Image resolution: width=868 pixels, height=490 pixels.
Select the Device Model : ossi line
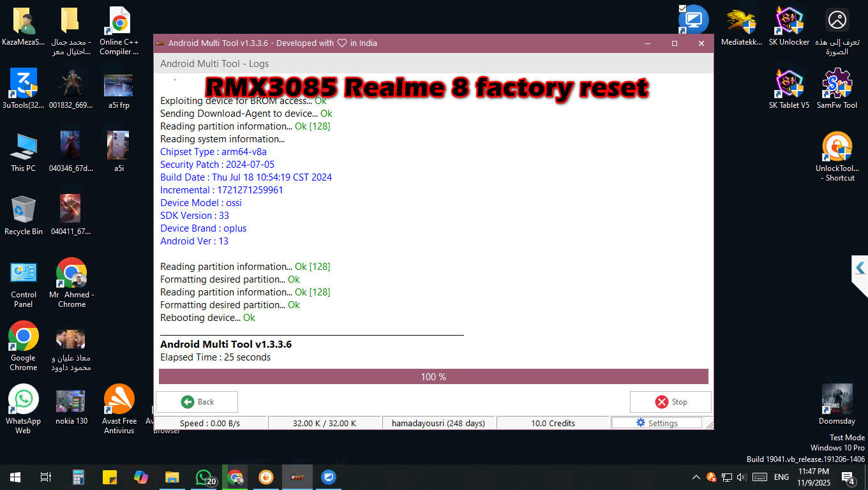coord(201,203)
